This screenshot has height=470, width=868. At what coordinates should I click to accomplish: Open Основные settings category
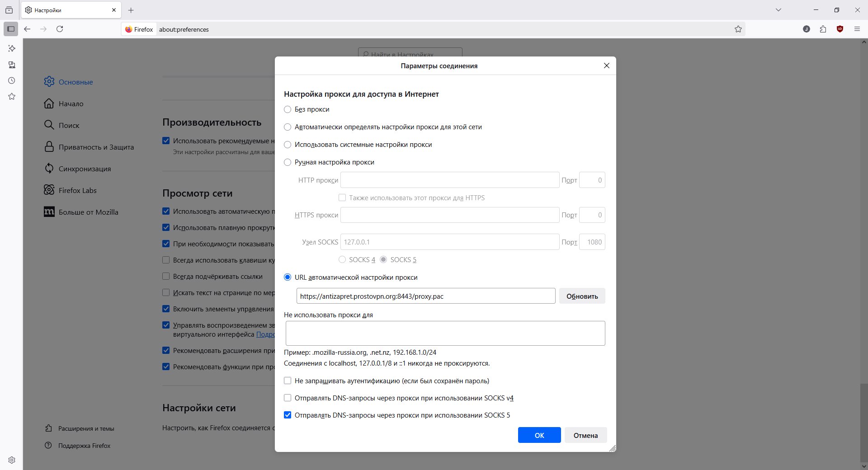click(69, 82)
